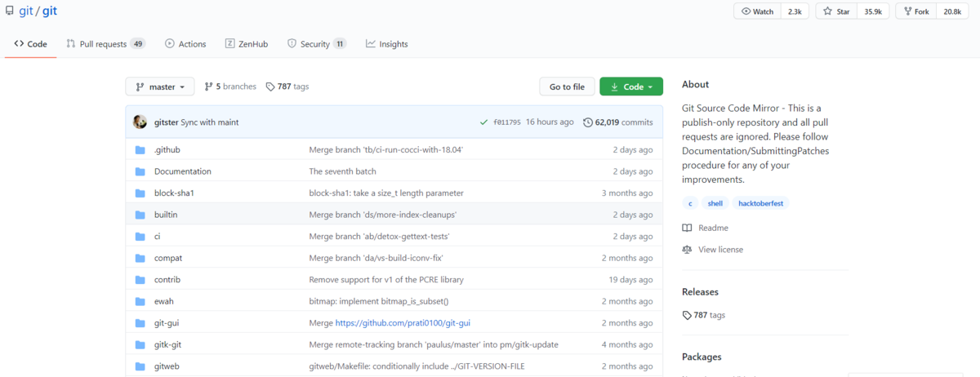Open the prati0100/git-gui GitHub URL link
The image size is (980, 377).
pyautogui.click(x=403, y=323)
